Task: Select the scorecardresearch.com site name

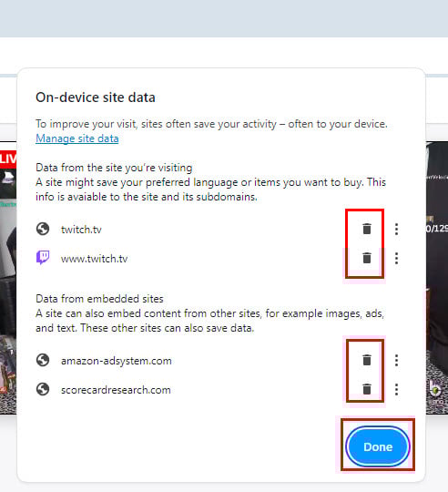Action: [x=116, y=390]
